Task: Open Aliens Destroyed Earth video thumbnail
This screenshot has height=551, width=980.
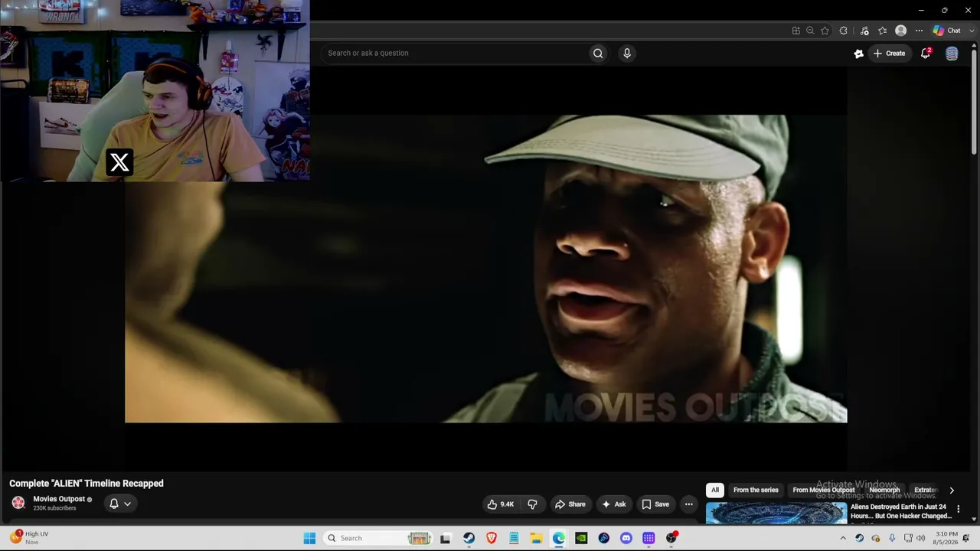Action: (x=776, y=513)
